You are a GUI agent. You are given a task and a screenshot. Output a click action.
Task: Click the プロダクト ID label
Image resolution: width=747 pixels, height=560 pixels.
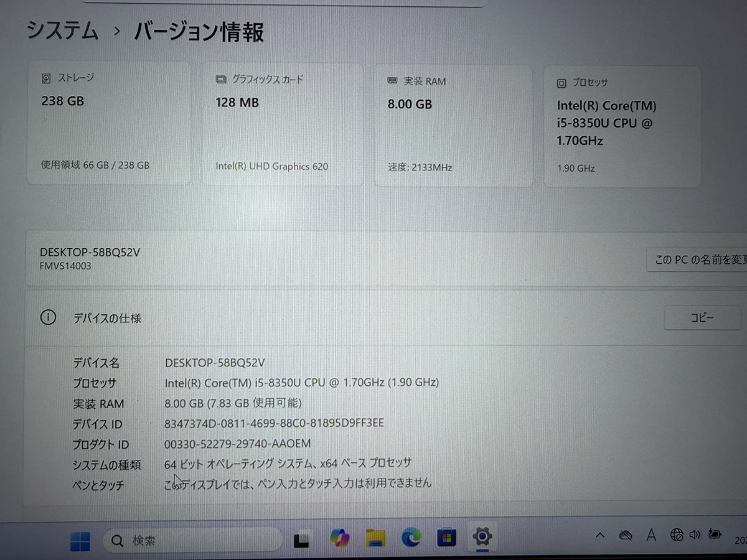[100, 445]
